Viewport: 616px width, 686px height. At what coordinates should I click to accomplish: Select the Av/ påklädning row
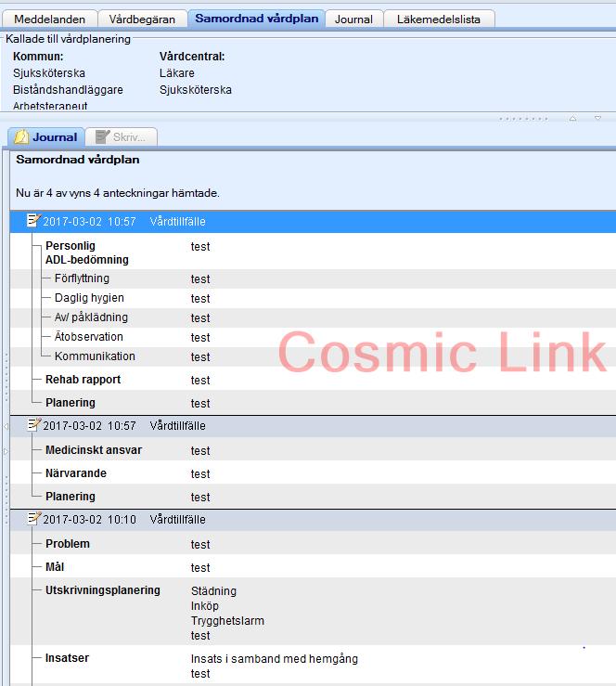tap(313, 317)
